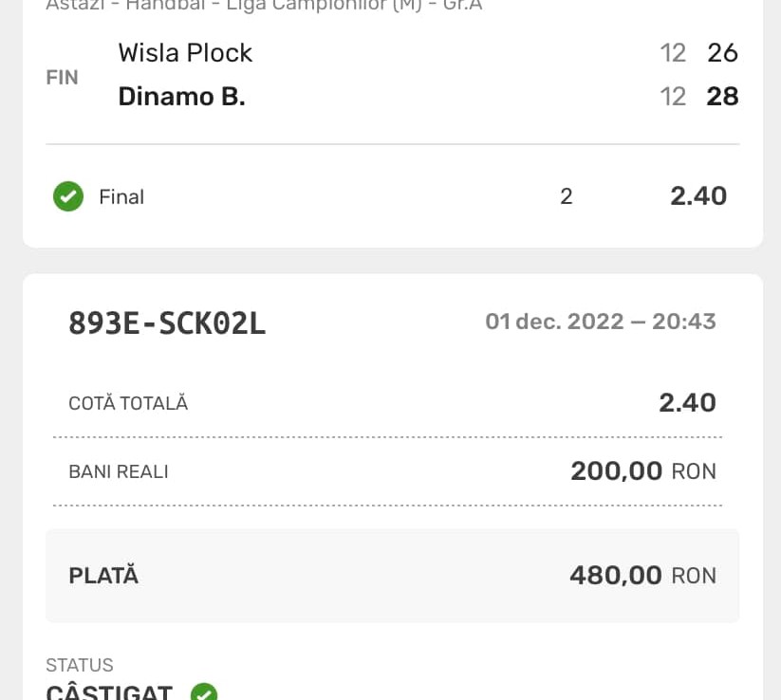Select the Dinamo B. team name
Screen dimensions: 781x700
pos(181,96)
